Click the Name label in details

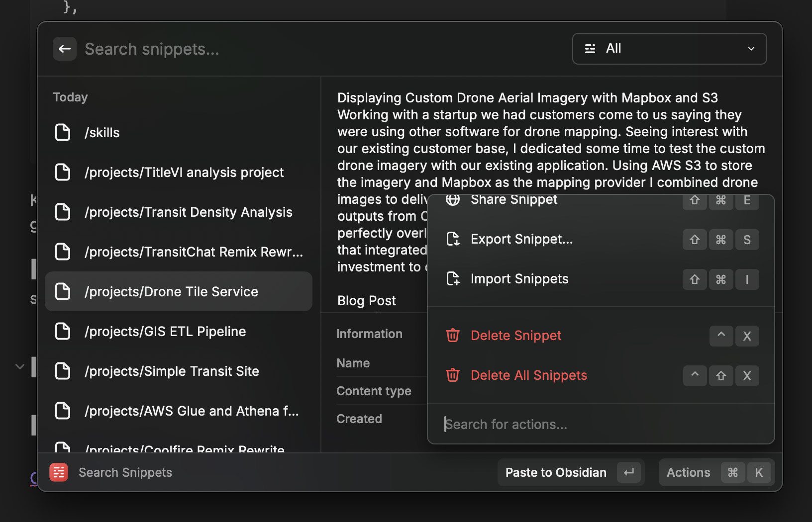tap(353, 363)
